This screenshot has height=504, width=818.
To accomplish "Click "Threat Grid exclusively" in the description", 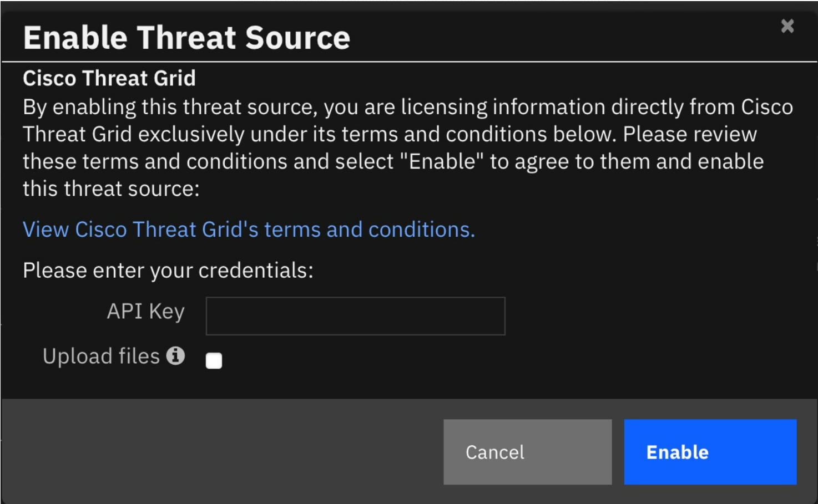I will click(x=133, y=135).
